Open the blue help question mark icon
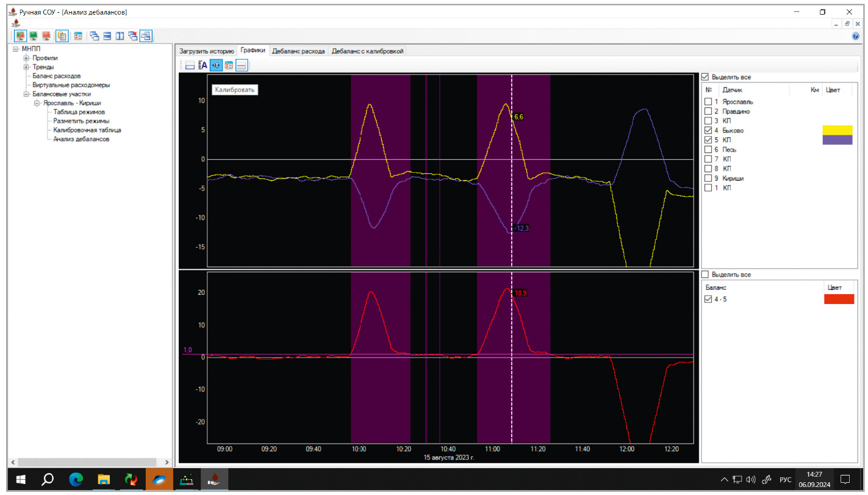Image resolution: width=868 pixels, height=495 pixels. tap(855, 37)
